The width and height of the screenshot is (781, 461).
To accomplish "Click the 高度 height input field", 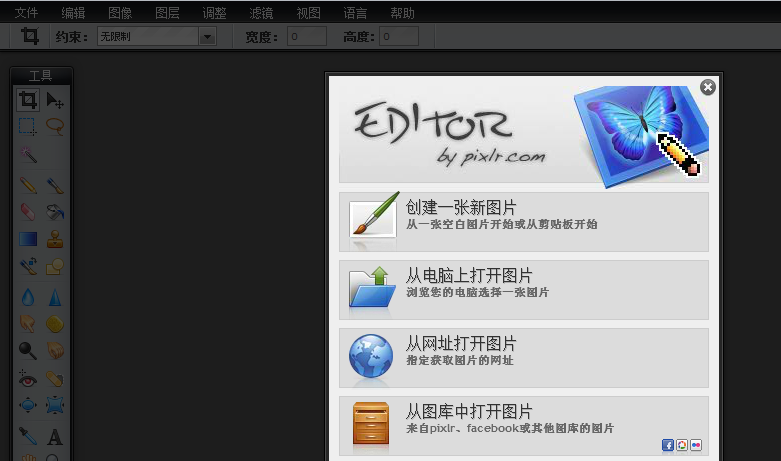I will pos(399,36).
